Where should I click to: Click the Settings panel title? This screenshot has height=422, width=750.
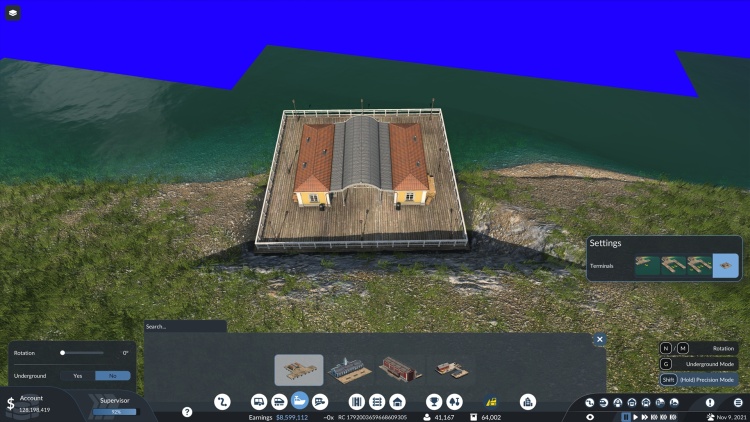point(605,243)
